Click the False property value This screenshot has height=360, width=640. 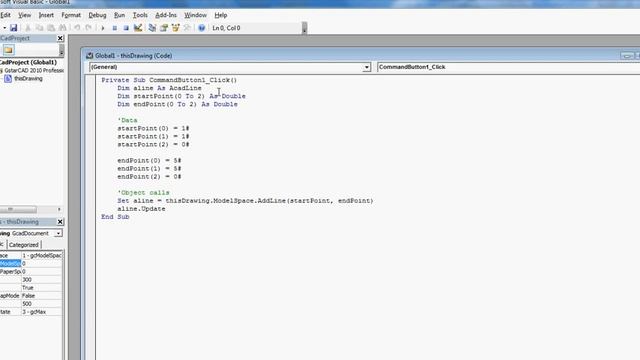[42, 296]
